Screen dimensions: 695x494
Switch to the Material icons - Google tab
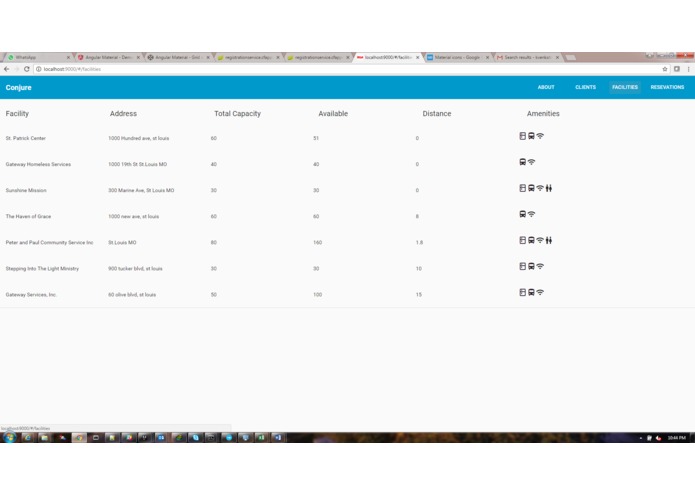pos(457,57)
